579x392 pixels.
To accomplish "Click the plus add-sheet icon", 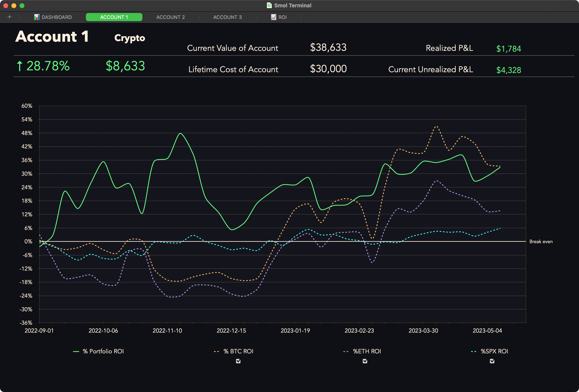I will click(10, 17).
